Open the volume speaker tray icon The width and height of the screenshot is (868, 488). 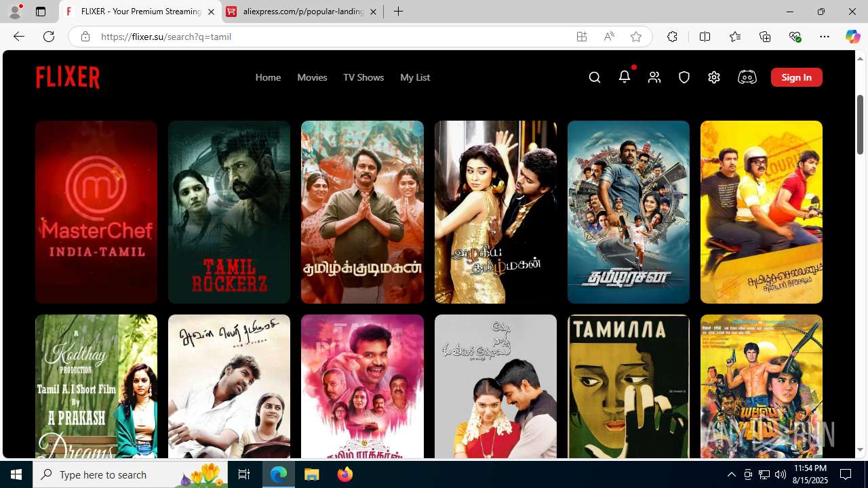click(780, 474)
